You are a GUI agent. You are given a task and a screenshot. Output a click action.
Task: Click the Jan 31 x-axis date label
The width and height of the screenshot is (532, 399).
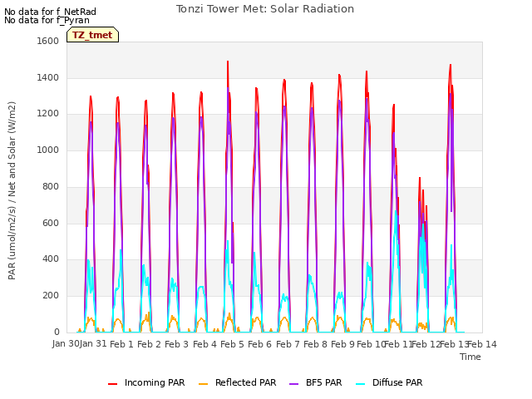tap(93, 344)
